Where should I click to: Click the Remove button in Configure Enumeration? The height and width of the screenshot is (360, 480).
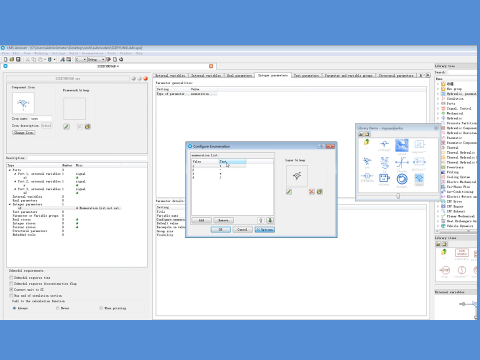(223, 220)
